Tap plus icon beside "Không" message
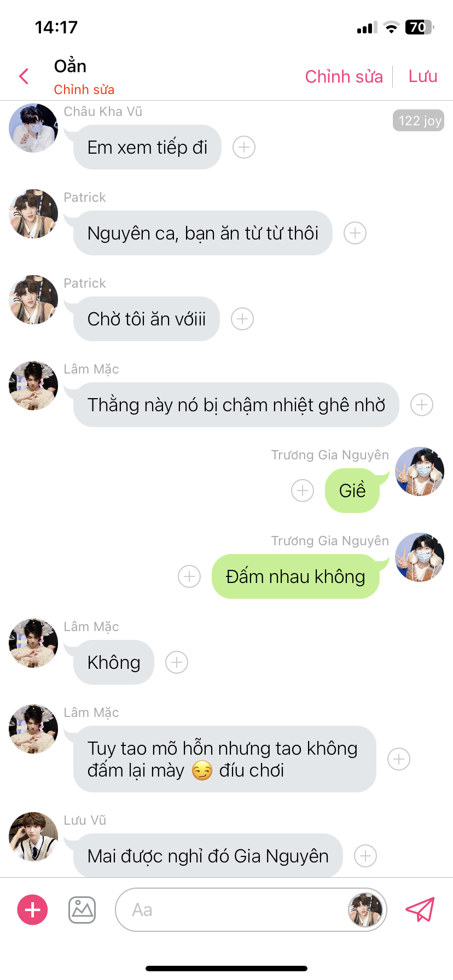Screen dimensions: 453x980 click(177, 662)
